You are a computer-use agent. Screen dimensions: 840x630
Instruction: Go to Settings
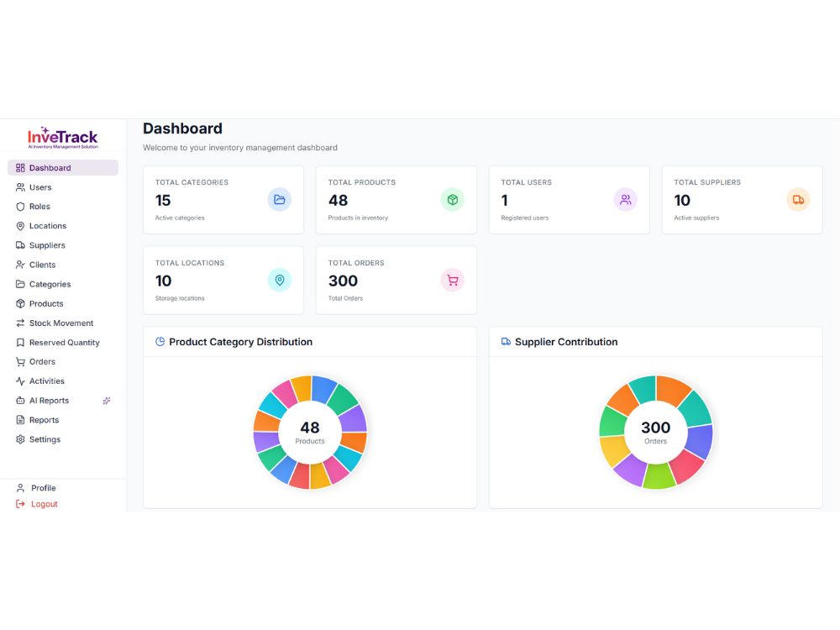click(x=63, y=439)
